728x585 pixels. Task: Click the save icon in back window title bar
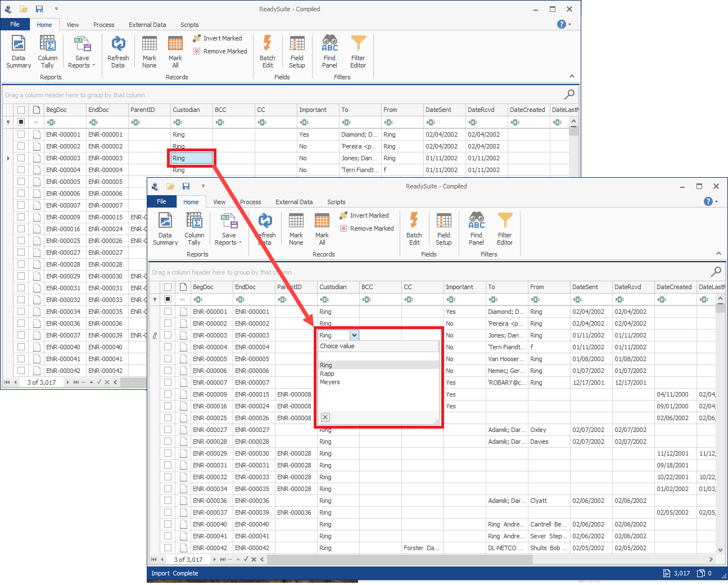(39, 9)
